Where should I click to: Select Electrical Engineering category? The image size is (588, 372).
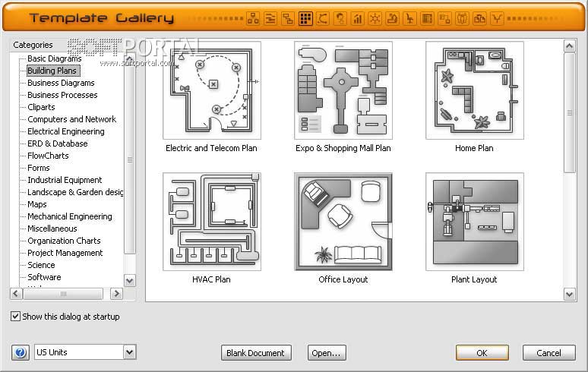(65, 131)
